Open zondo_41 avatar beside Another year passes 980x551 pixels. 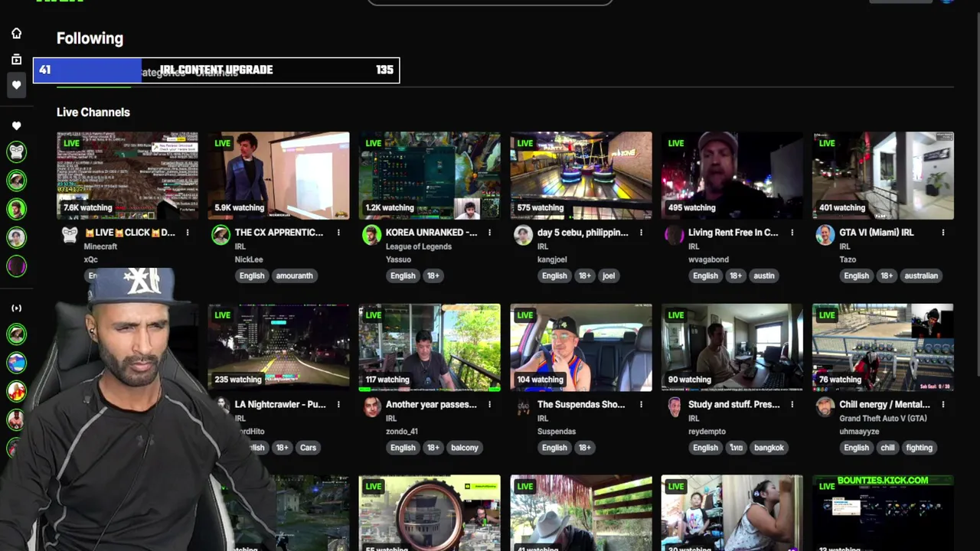click(371, 407)
